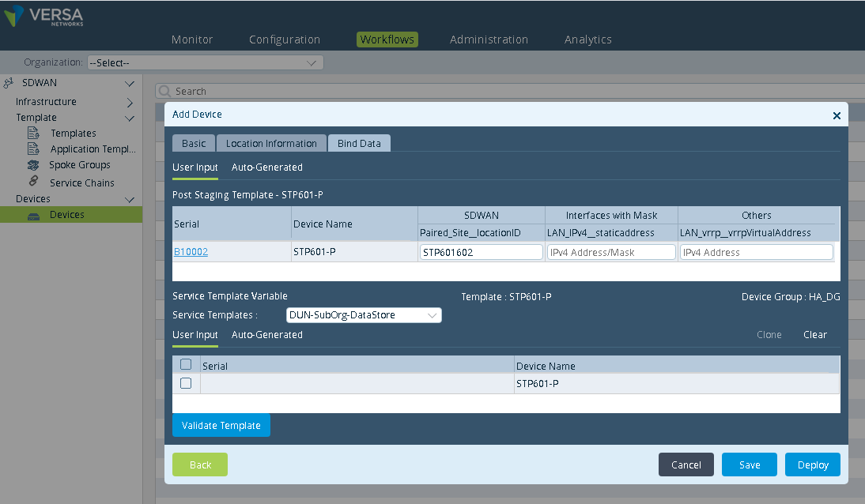Open the Administration menu
The width and height of the screenshot is (865, 504).
tap(489, 39)
